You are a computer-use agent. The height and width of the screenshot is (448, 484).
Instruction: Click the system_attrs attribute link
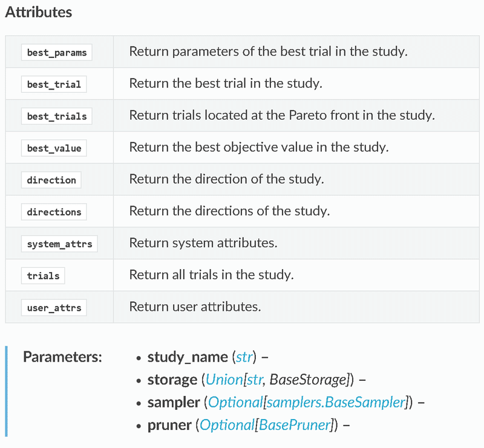59,244
